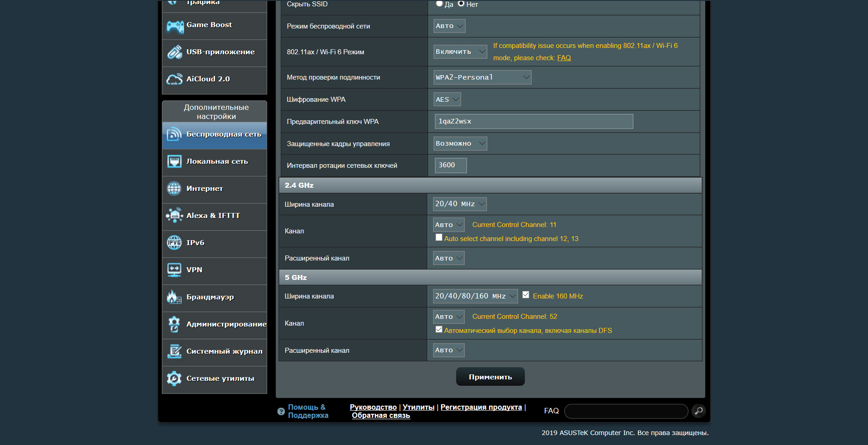Click the Current Control Channel: 11 text
Screen dimensions: 868x445
(x=514, y=225)
